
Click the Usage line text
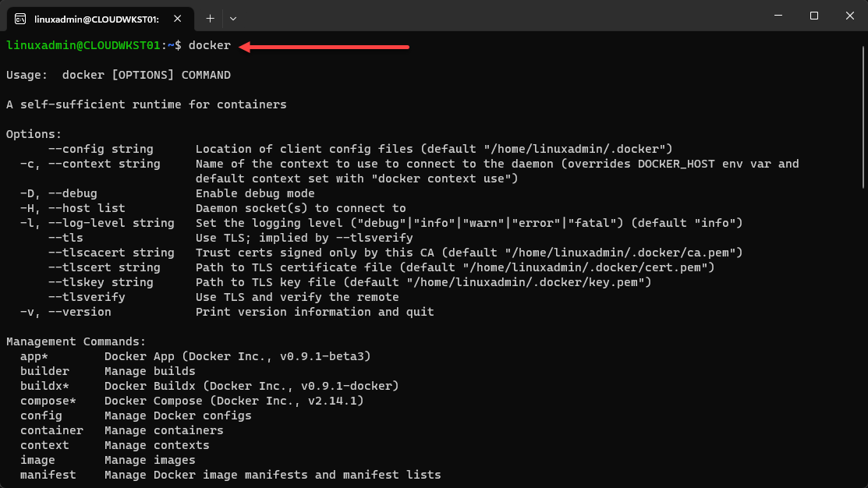(119, 76)
